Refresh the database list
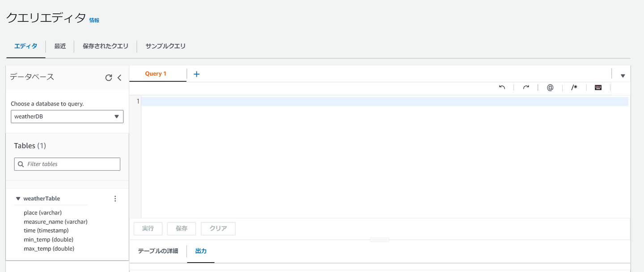644x272 pixels. pyautogui.click(x=108, y=78)
